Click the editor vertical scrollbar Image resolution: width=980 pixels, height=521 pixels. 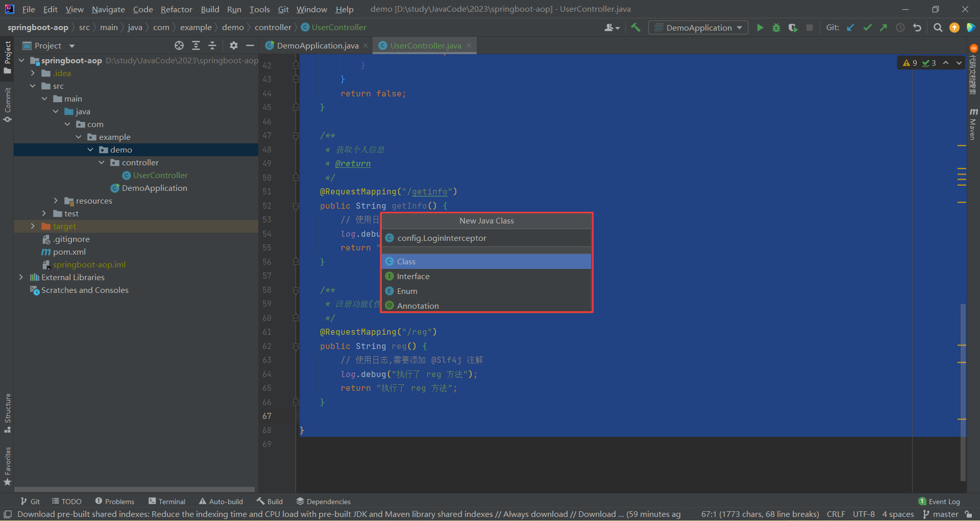tap(963, 393)
